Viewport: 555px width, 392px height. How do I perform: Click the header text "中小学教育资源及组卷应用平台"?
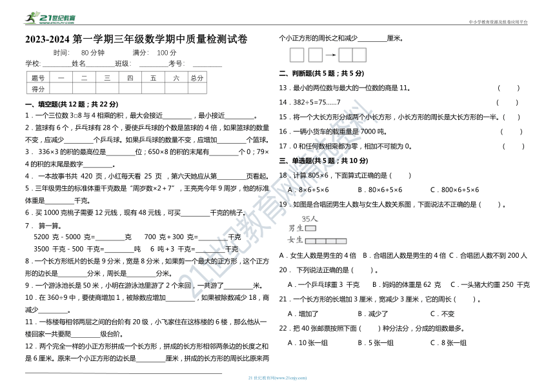[498, 22]
